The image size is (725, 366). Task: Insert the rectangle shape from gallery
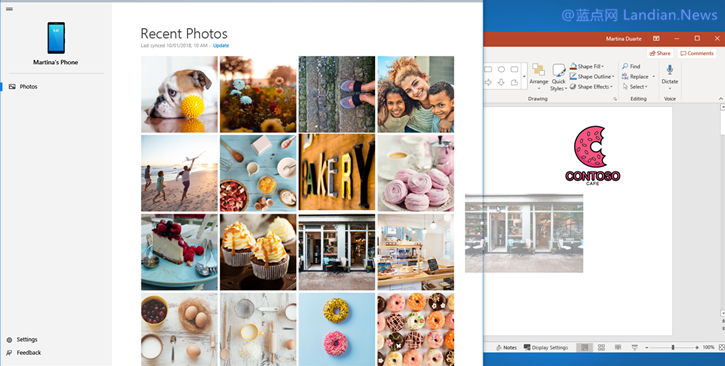tap(488, 69)
